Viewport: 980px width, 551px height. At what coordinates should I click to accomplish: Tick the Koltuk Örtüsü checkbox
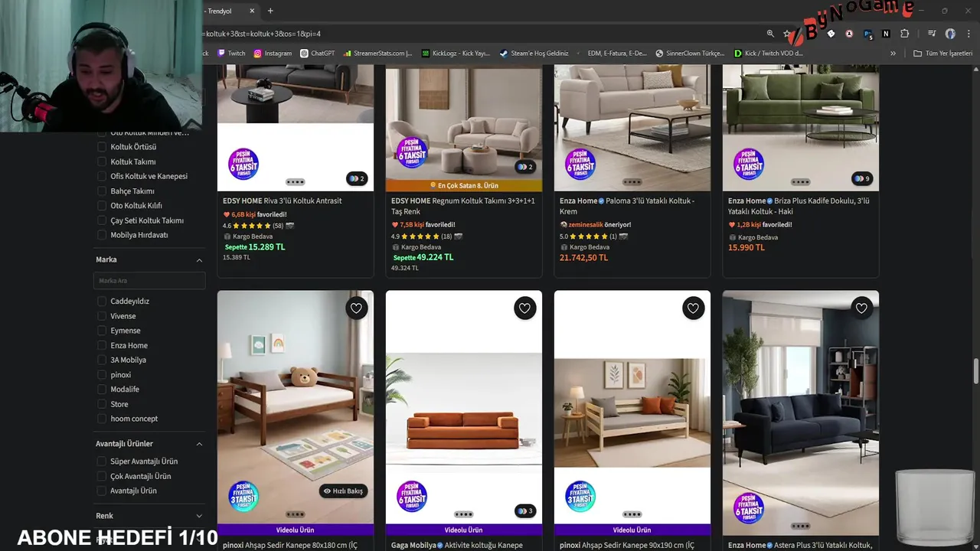(102, 147)
